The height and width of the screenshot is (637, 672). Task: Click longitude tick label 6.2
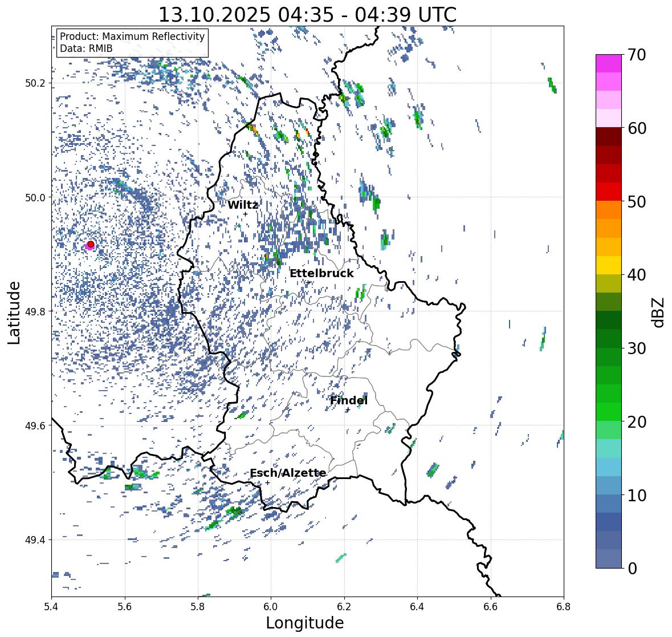(x=344, y=606)
